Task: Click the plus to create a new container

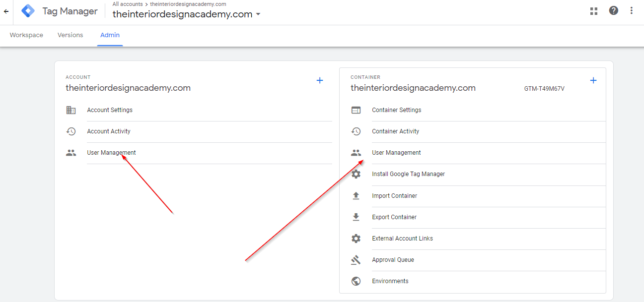Action: tap(593, 80)
